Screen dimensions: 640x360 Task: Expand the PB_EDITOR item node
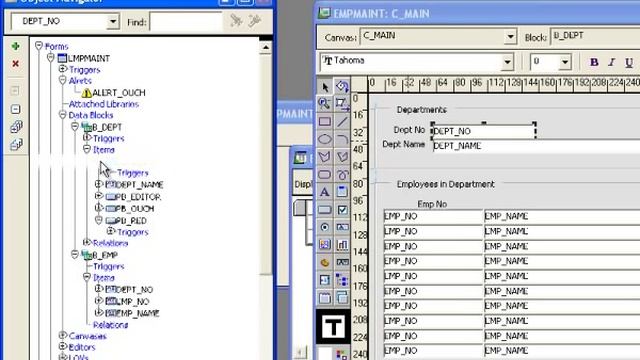(x=98, y=196)
